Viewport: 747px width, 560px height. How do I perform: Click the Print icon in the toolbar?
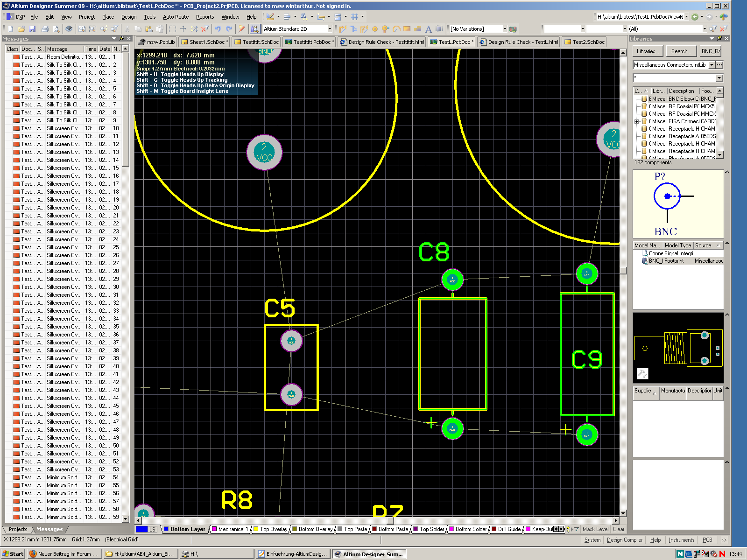(x=45, y=29)
